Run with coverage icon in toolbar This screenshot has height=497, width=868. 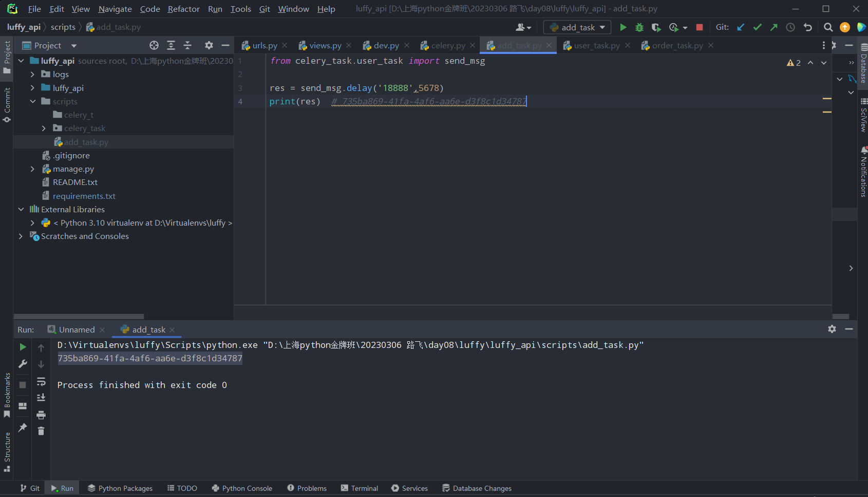(x=656, y=27)
